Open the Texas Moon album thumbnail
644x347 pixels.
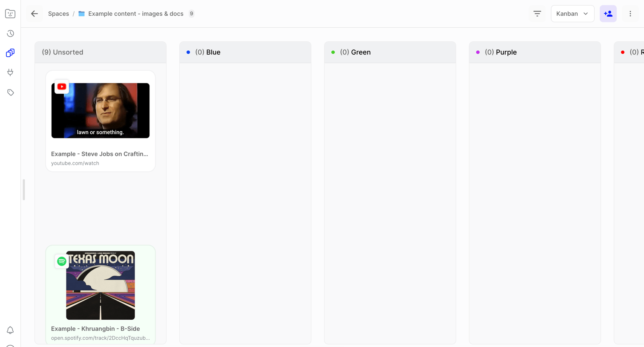(101, 285)
